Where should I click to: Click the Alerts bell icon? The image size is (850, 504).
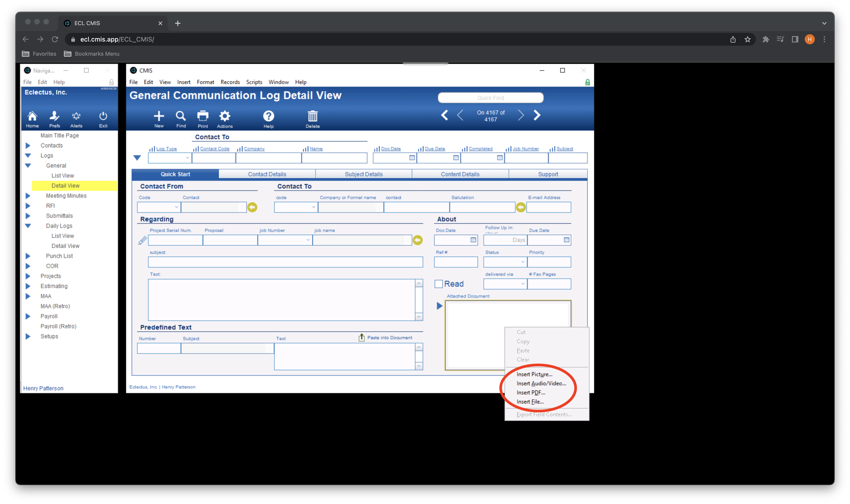click(76, 116)
